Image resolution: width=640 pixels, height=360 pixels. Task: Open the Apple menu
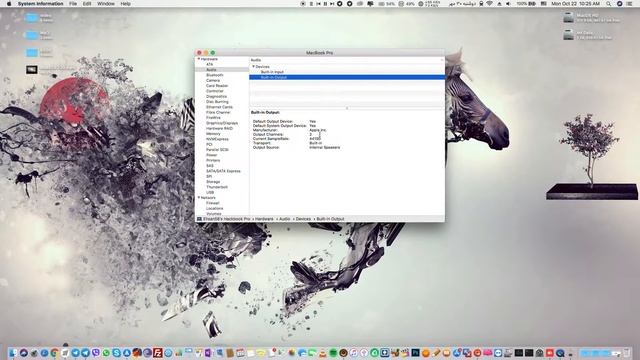point(9,4)
